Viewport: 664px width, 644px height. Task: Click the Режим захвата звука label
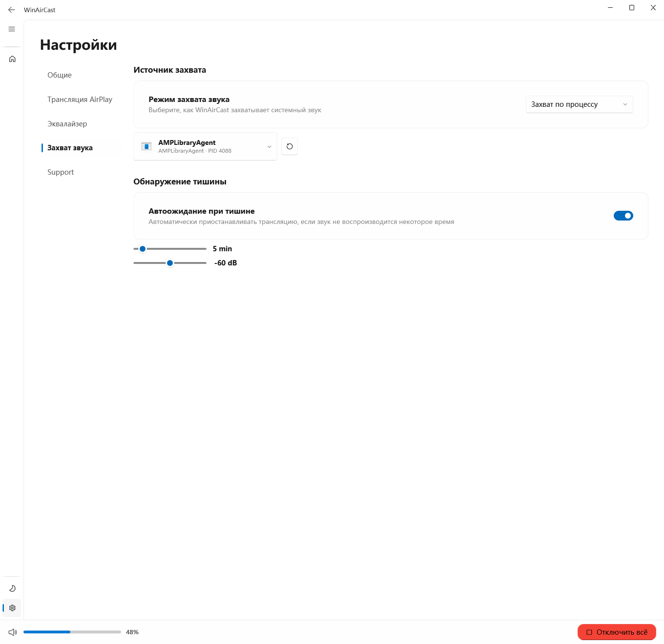pos(189,100)
